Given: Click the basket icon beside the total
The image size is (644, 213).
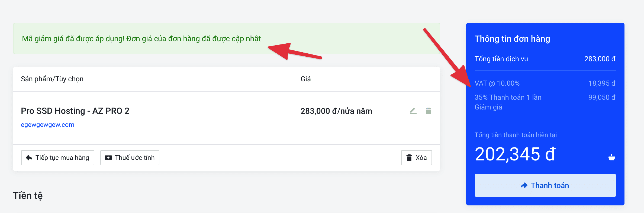Looking at the screenshot, I should pyautogui.click(x=611, y=157).
